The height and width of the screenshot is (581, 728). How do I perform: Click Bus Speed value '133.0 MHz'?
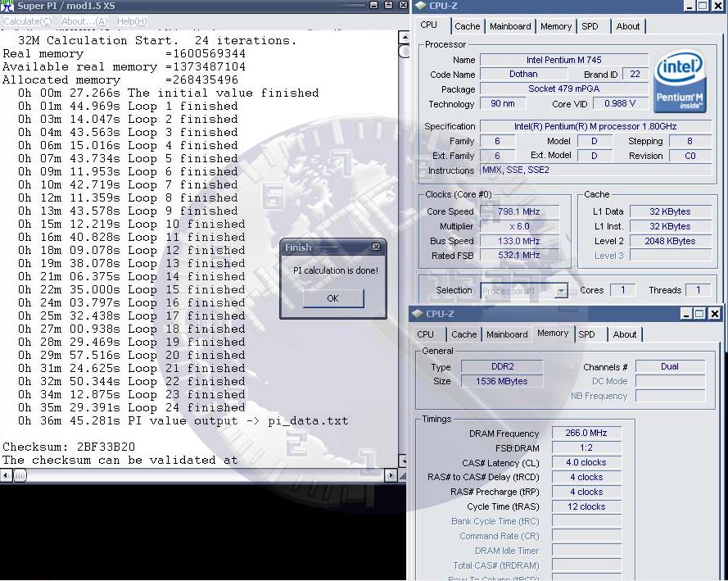pos(518,241)
